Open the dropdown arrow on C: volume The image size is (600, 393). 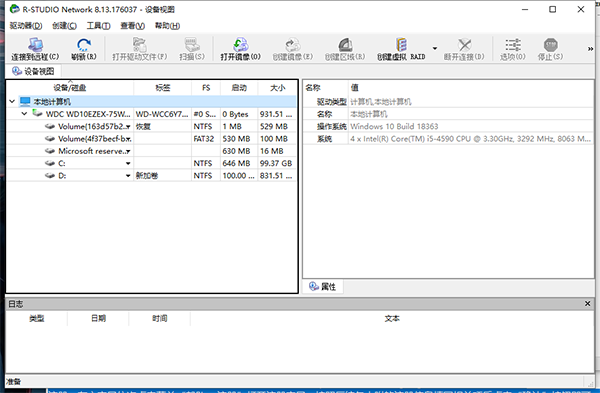click(128, 163)
